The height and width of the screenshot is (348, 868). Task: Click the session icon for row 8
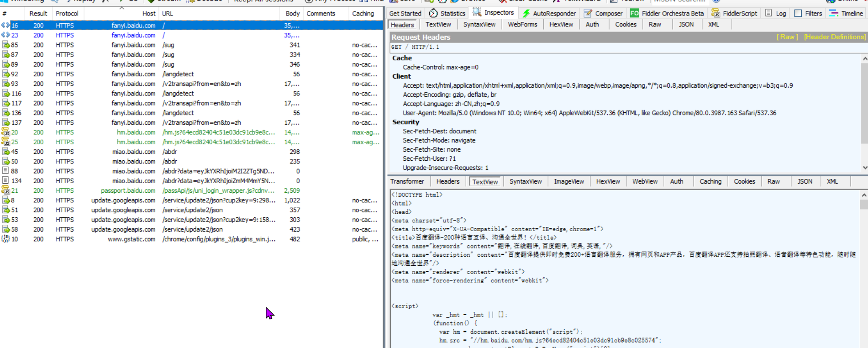6,200
